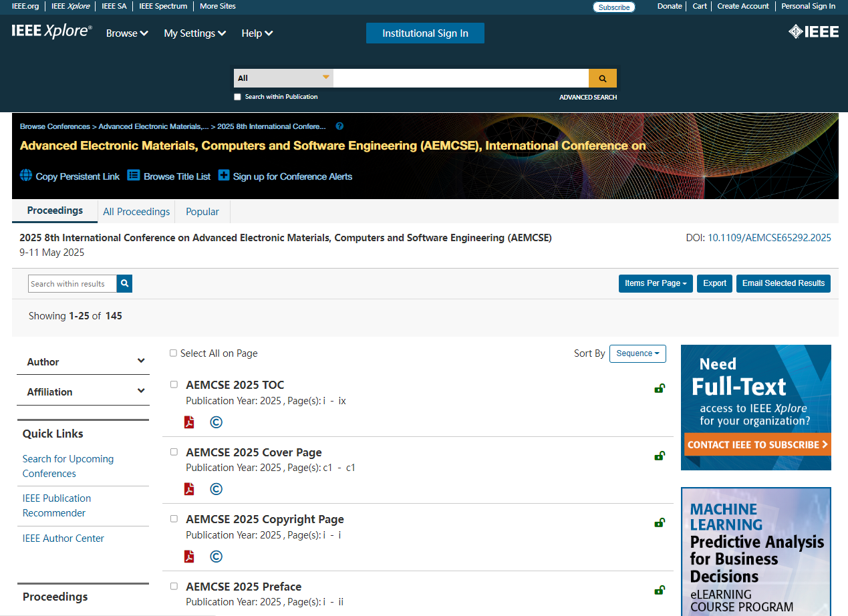Image resolution: width=848 pixels, height=616 pixels.
Task: Open the Donate link
Action: (670, 6)
